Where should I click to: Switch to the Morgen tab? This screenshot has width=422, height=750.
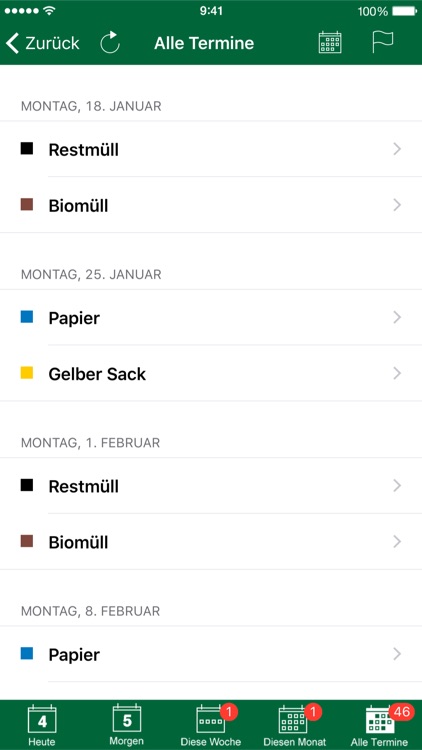[127, 725]
